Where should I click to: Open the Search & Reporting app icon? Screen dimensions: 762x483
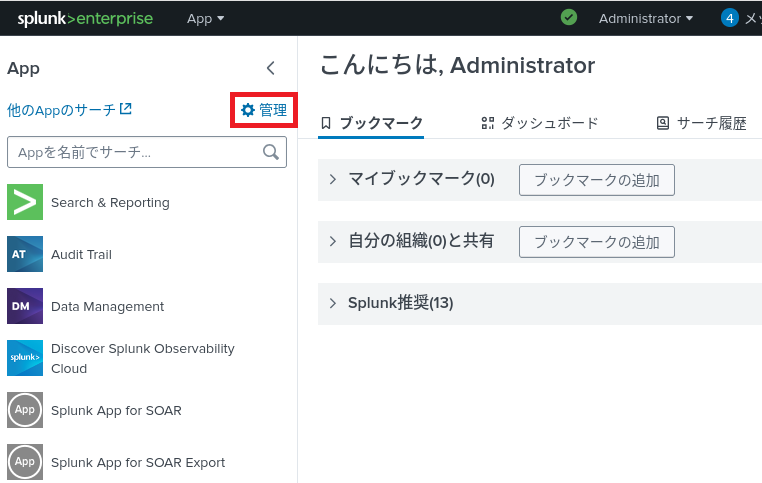tap(25, 202)
